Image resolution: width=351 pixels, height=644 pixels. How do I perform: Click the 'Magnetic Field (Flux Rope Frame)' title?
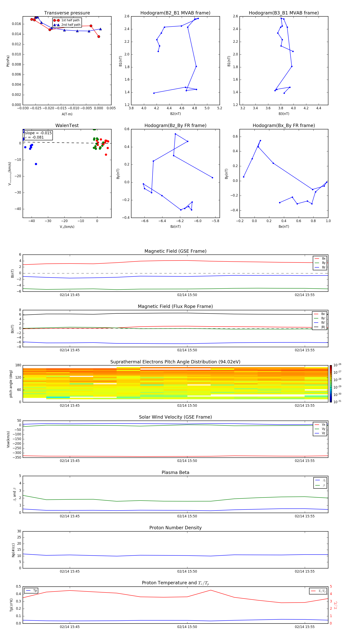[175, 307]
